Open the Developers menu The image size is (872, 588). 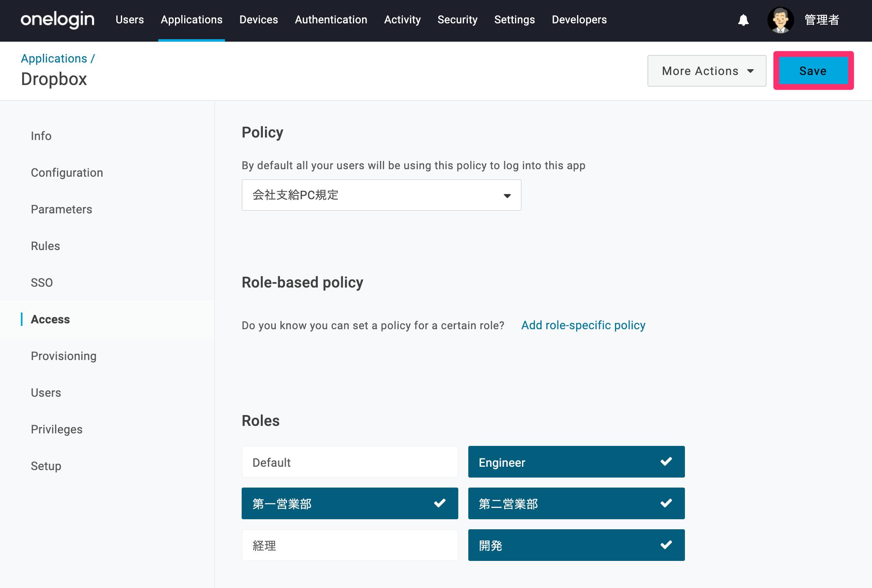click(x=580, y=20)
